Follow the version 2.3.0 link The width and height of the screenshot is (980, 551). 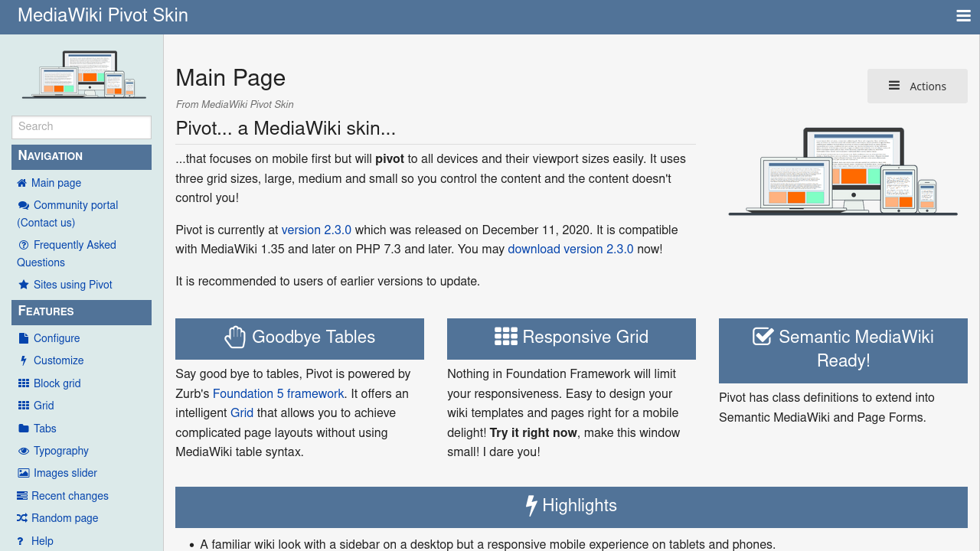(x=316, y=230)
